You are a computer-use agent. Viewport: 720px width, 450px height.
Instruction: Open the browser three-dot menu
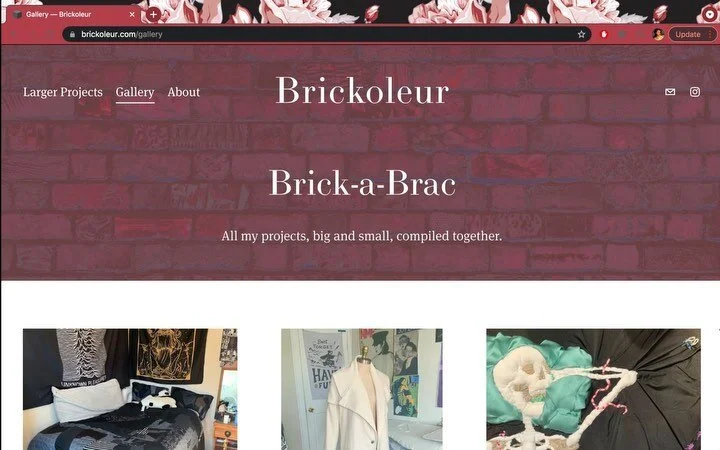point(709,34)
